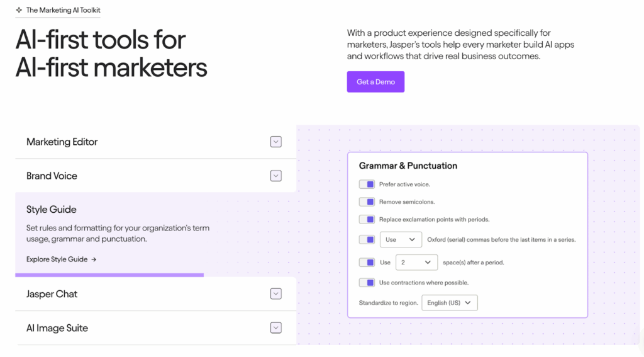Viewport: 644px width, 357px height.
Task: Click the sparkle icon beside Marketing AI Toolkit
Action: (19, 10)
